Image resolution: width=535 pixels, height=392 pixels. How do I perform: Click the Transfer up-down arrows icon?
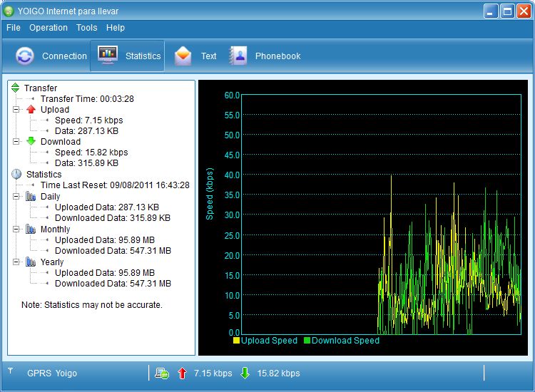[16, 88]
